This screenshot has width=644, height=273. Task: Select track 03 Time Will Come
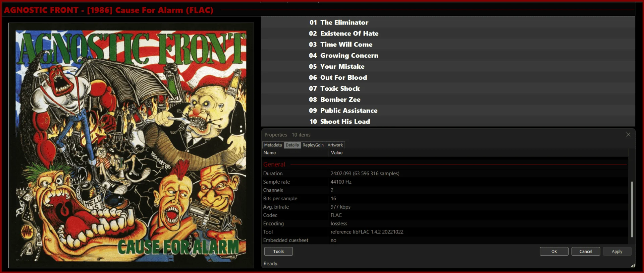[448, 45]
